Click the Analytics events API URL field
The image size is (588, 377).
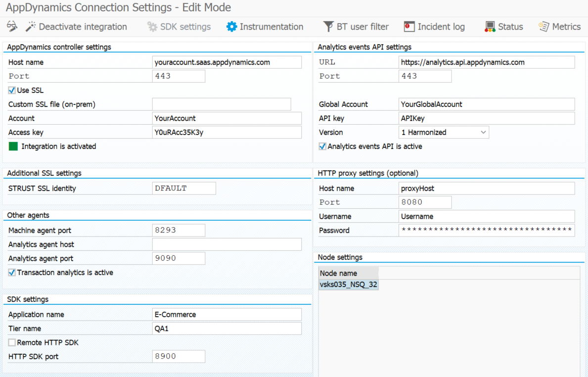(487, 62)
